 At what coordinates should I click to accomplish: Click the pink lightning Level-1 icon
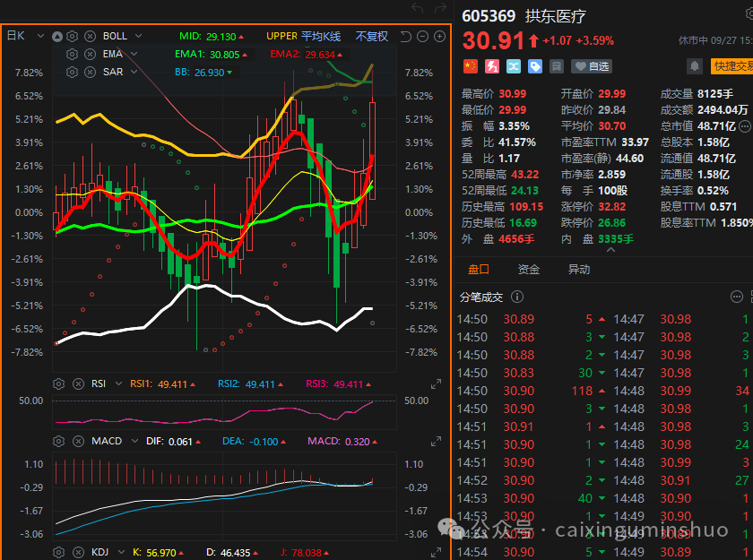[x=492, y=66]
